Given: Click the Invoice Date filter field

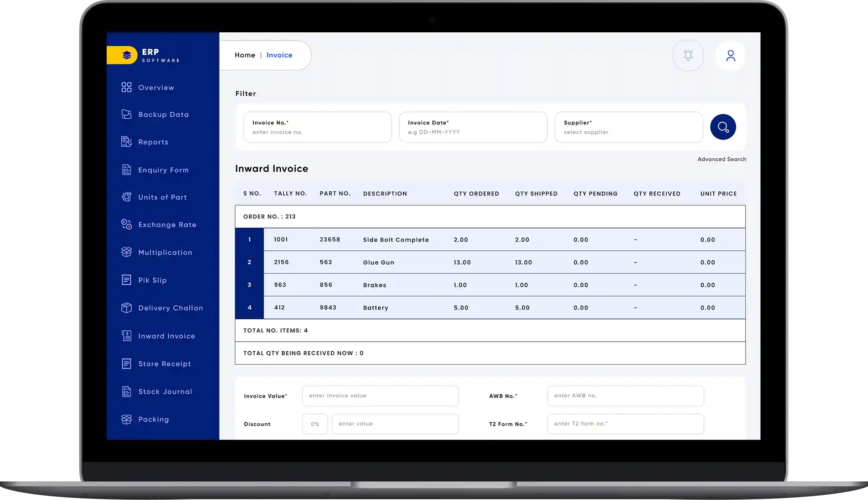Looking at the screenshot, I should tap(473, 127).
